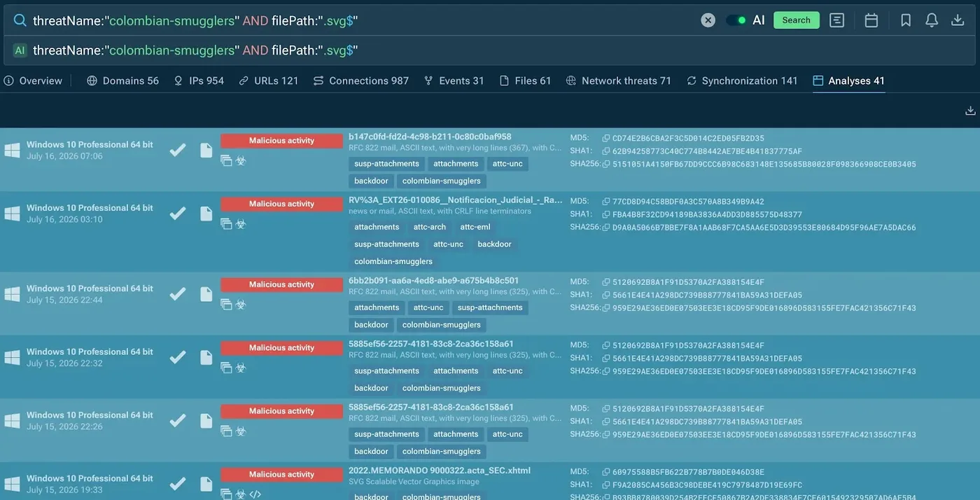Screen dimensions: 980x500
Task: Click the biohazard icon in the 6bb2b091 row
Action: point(241,304)
